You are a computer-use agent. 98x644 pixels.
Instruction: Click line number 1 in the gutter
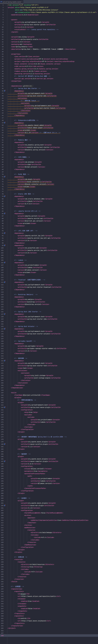3,5
